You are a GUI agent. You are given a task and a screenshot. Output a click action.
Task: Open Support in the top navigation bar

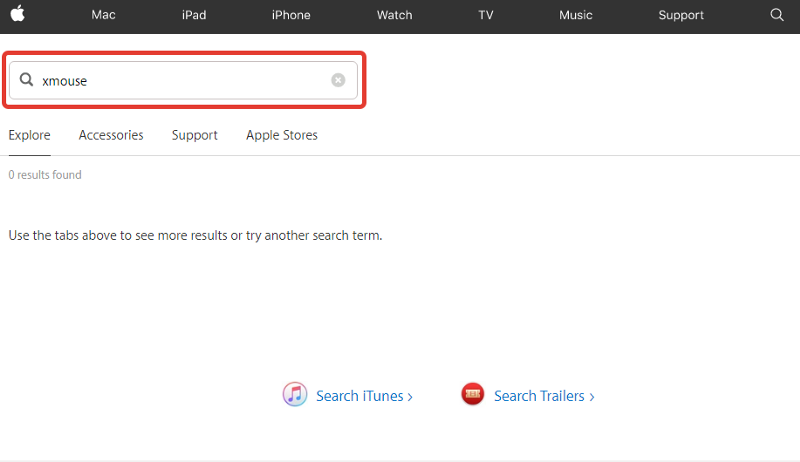(681, 15)
